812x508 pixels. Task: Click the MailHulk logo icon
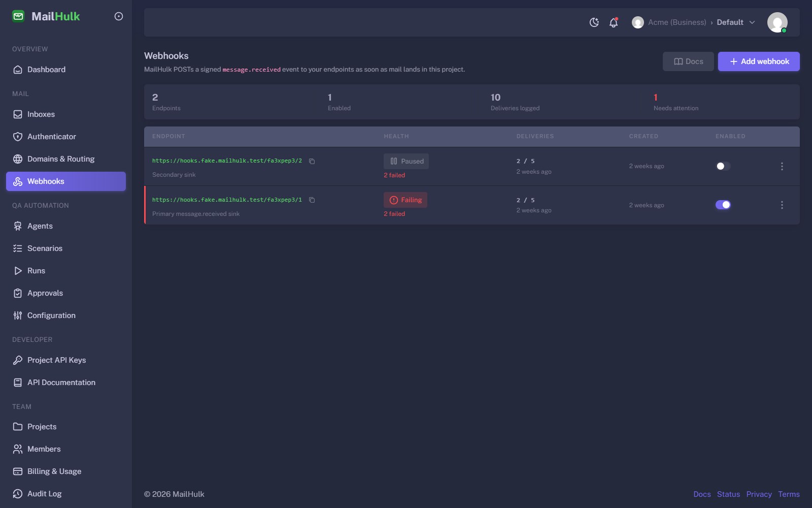point(18,16)
